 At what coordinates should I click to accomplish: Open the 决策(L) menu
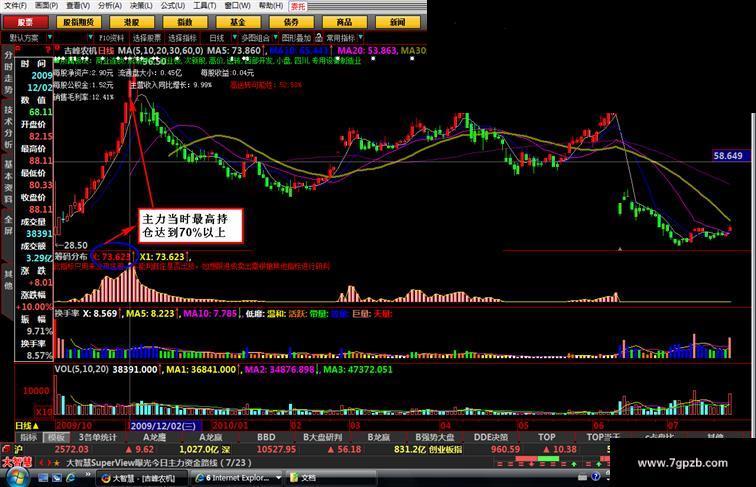pyautogui.click(x=141, y=6)
